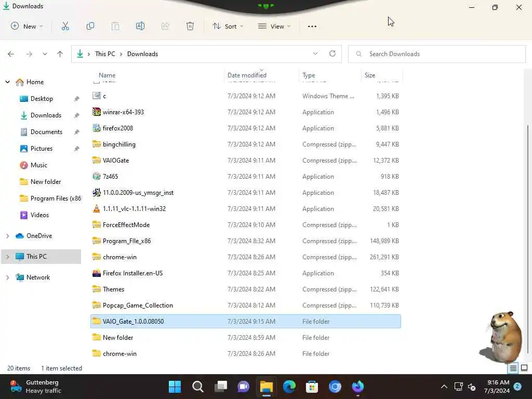
Task: Switch to details view layout icon
Action: 513,368
